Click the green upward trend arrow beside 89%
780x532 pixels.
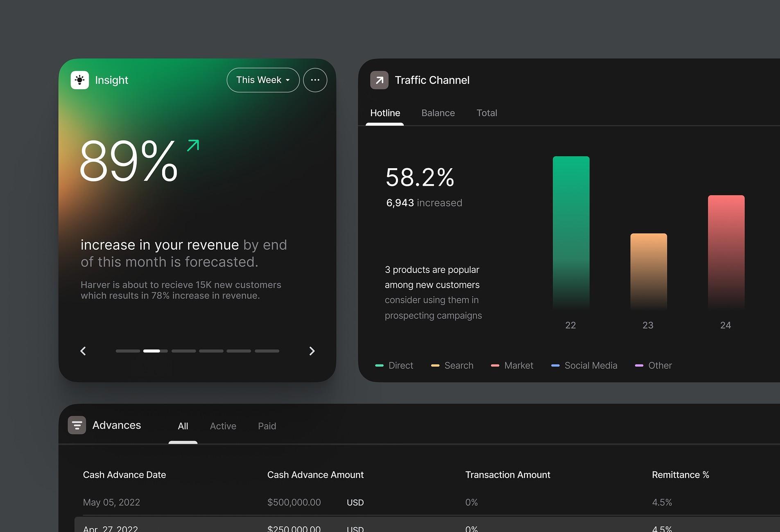pyautogui.click(x=193, y=146)
